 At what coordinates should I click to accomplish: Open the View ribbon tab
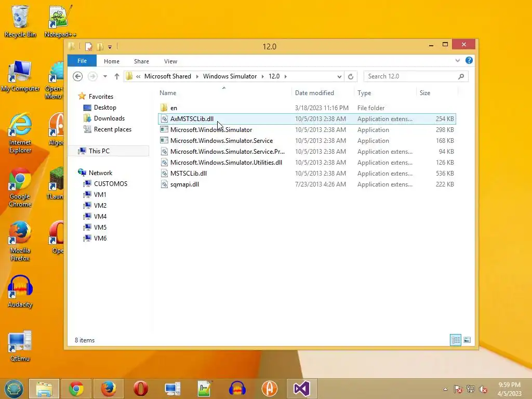coord(170,61)
